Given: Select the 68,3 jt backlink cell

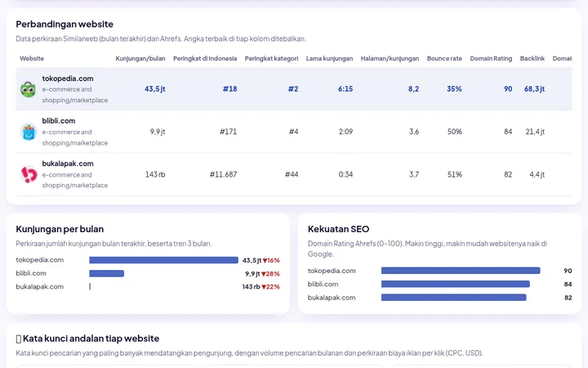Looking at the screenshot, I should pyautogui.click(x=534, y=89).
